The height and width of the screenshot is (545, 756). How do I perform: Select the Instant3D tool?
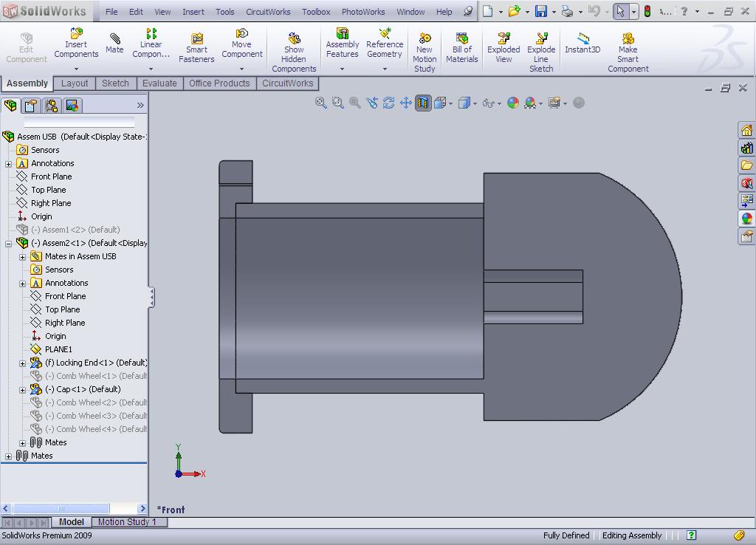coord(583,42)
